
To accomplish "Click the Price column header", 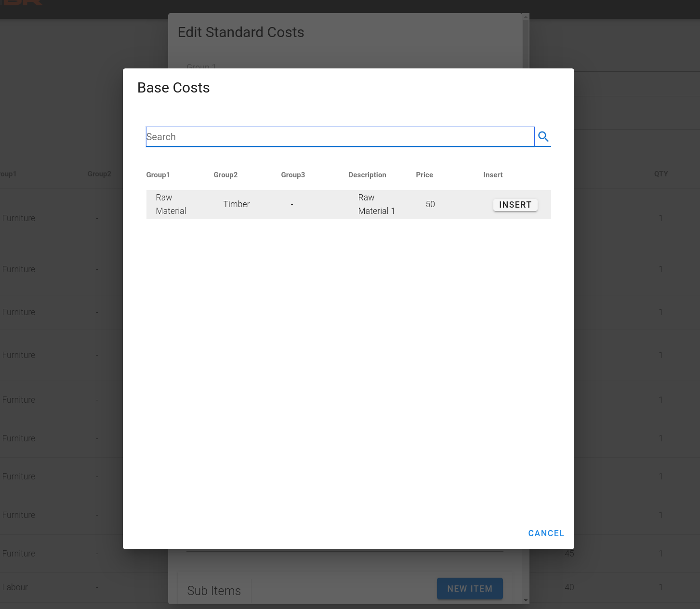I will (424, 175).
